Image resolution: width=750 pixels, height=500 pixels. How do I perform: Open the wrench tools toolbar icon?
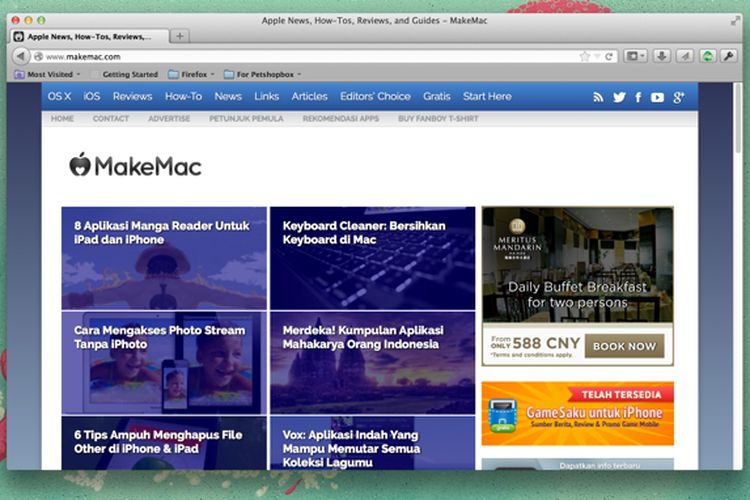click(x=729, y=56)
